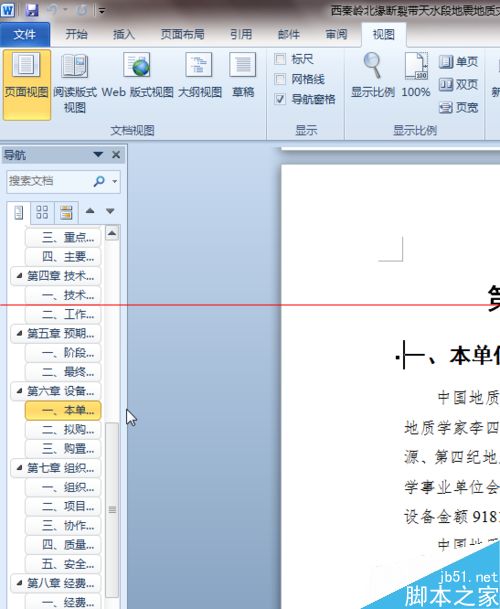The width and height of the screenshot is (500, 609).
Task: Enable the 网格线 gridlines checkbox
Action: [280, 80]
